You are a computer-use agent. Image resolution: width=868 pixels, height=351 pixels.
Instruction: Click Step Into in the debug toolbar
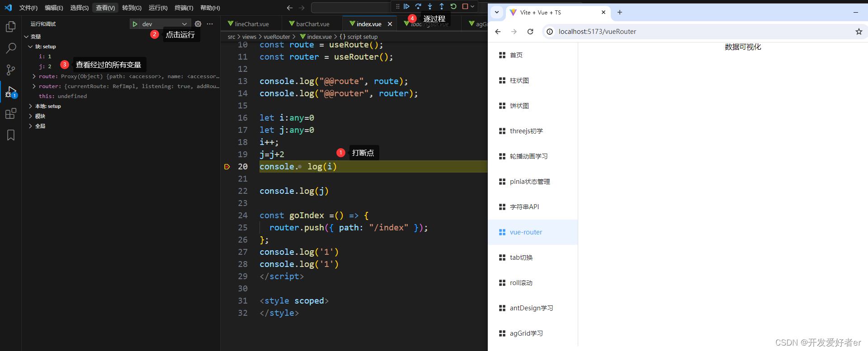pos(430,6)
